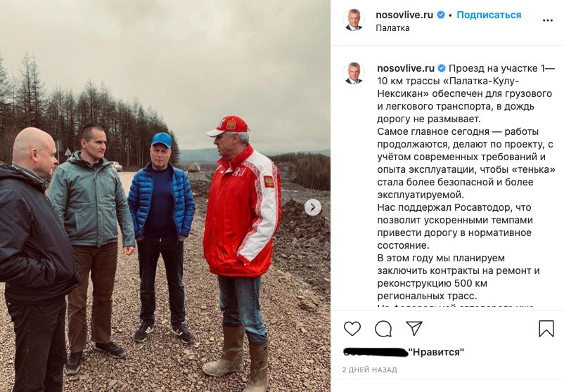
Task: Click the caption text about Росавтодор
Action: point(454,226)
